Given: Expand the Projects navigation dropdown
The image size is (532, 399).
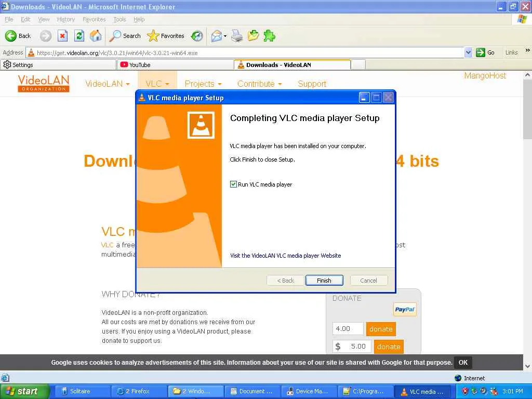Looking at the screenshot, I should click(203, 84).
